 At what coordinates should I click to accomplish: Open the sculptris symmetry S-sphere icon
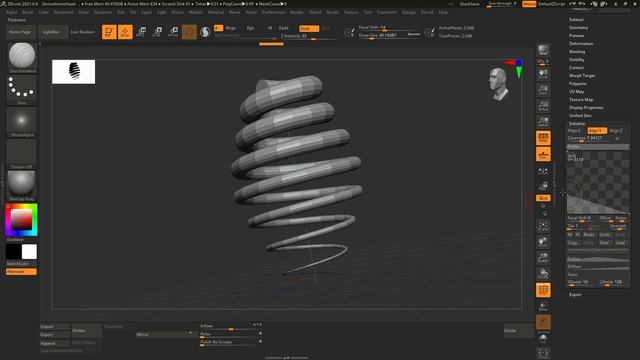[x=205, y=32]
